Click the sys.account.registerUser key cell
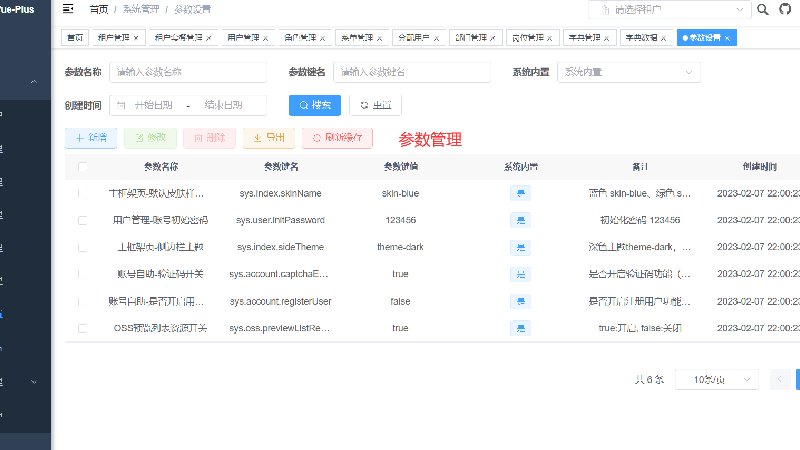 (280, 302)
